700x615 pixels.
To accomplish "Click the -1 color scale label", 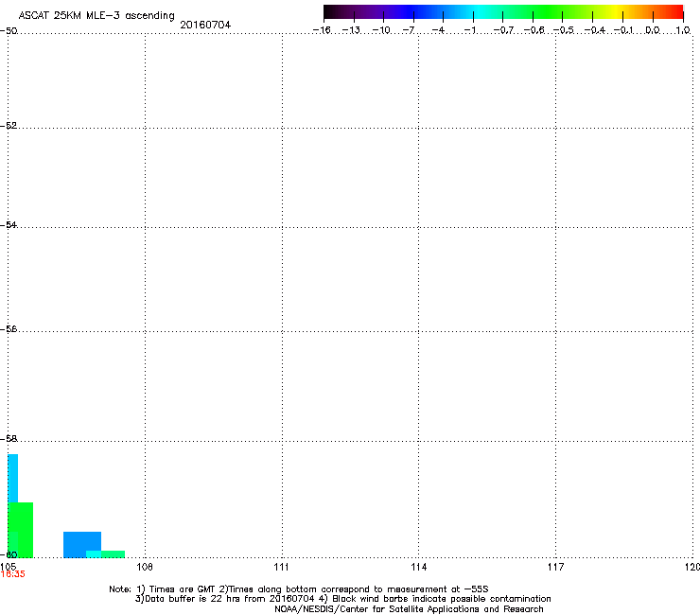I will 469,30.
